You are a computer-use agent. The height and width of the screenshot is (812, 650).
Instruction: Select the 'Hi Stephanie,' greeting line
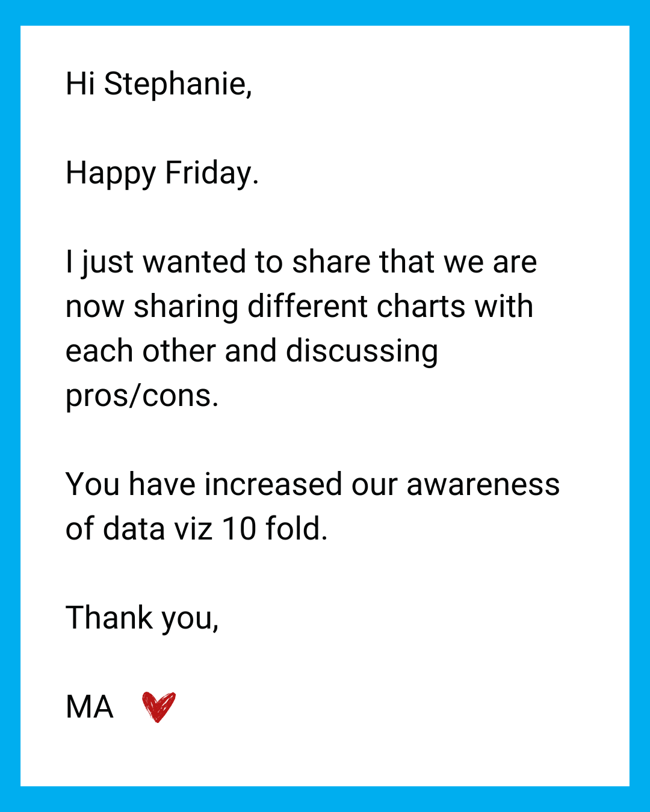click(159, 84)
